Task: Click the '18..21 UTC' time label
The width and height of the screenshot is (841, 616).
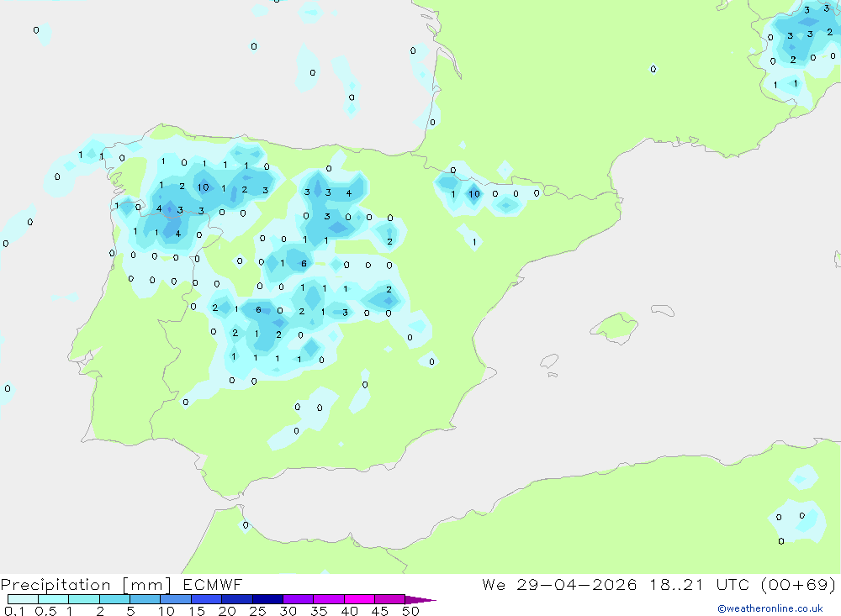Action: [x=699, y=585]
